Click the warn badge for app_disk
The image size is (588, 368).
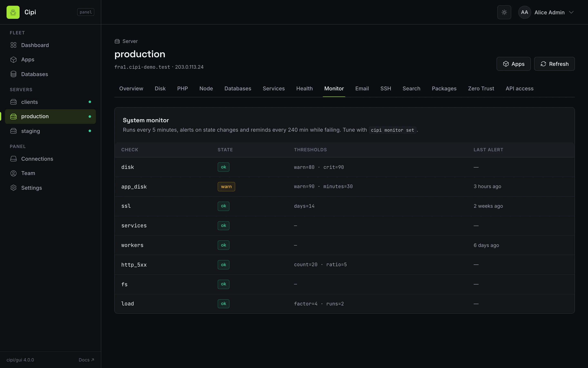click(226, 187)
